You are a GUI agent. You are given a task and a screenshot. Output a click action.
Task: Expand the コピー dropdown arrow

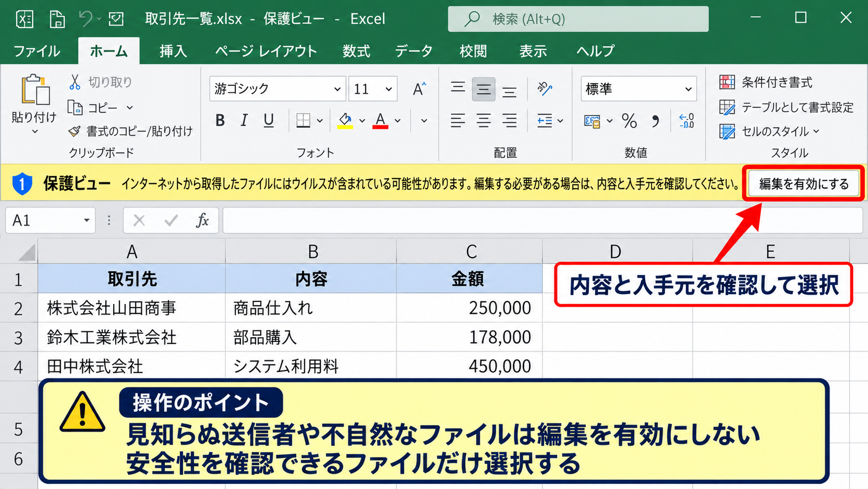coord(130,108)
